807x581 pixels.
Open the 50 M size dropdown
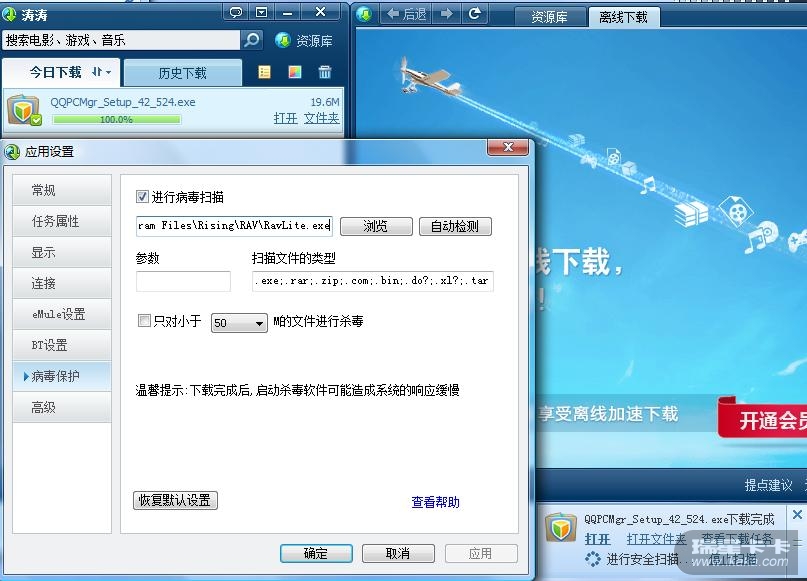[239, 323]
